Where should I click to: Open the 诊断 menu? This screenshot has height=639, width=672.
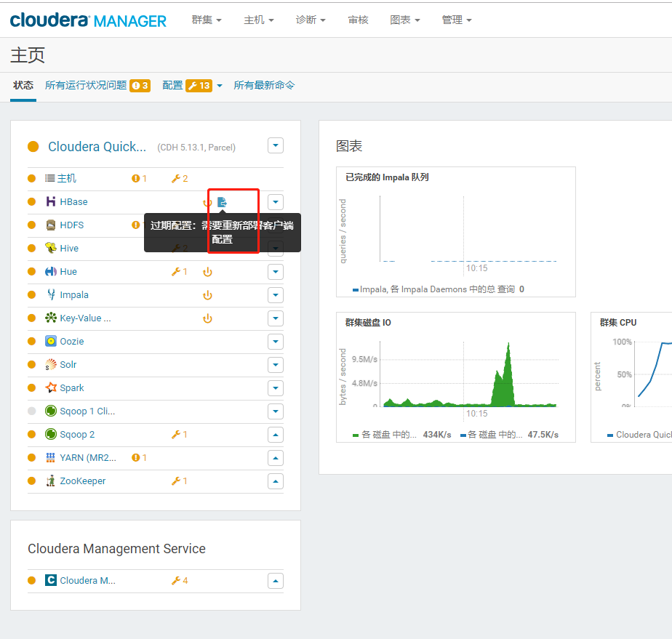pos(311,20)
